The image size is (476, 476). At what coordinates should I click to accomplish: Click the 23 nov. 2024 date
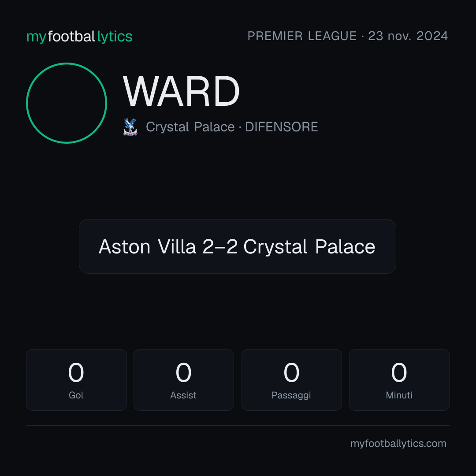408,36
